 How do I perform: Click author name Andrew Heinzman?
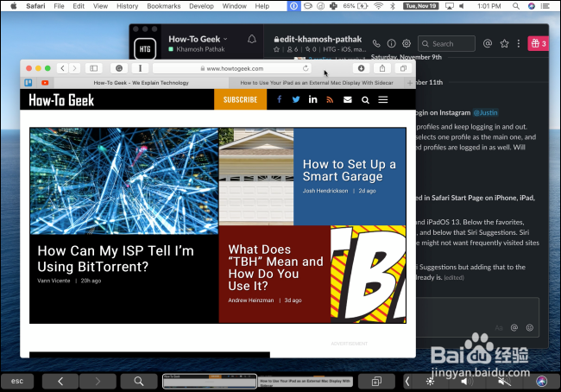pos(251,300)
